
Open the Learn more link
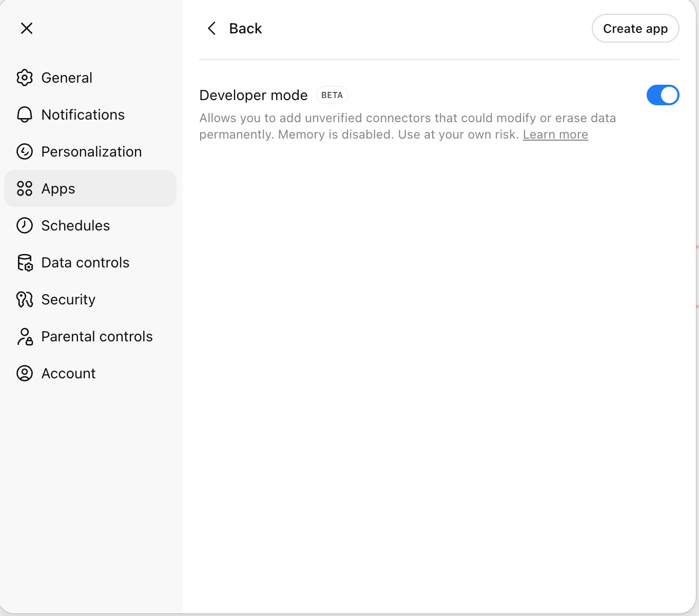pyautogui.click(x=555, y=134)
